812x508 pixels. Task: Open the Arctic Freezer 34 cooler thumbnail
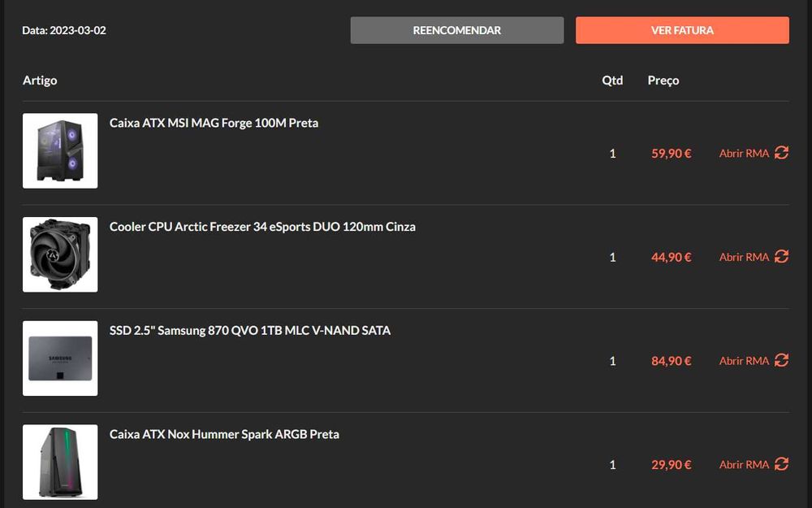(60, 254)
